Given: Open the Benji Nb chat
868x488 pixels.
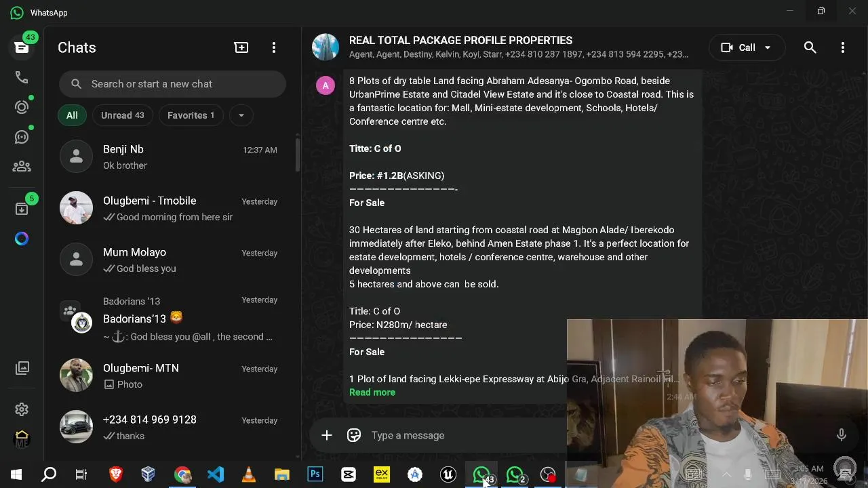Looking at the screenshot, I should (170, 157).
